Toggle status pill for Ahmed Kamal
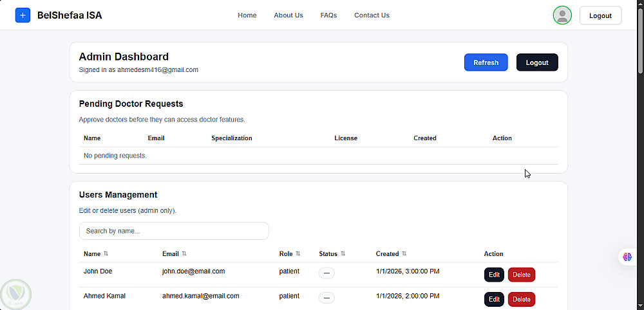Image resolution: width=644 pixels, height=310 pixels. click(327, 297)
